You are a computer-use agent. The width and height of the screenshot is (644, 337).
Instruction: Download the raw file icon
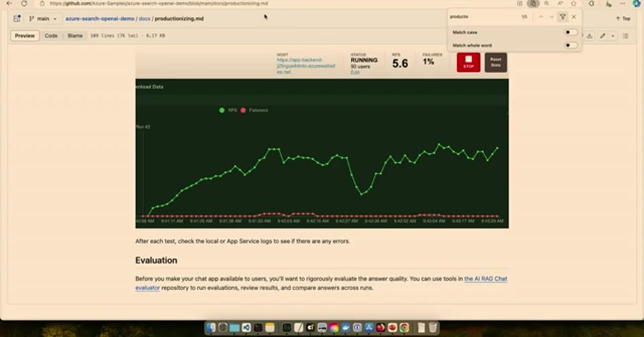tap(590, 36)
